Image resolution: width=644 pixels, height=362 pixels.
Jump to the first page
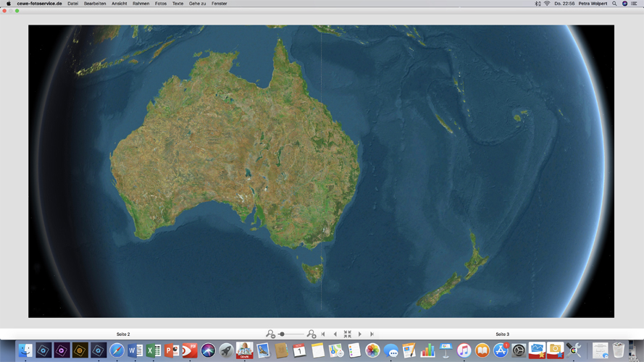pyautogui.click(x=323, y=334)
